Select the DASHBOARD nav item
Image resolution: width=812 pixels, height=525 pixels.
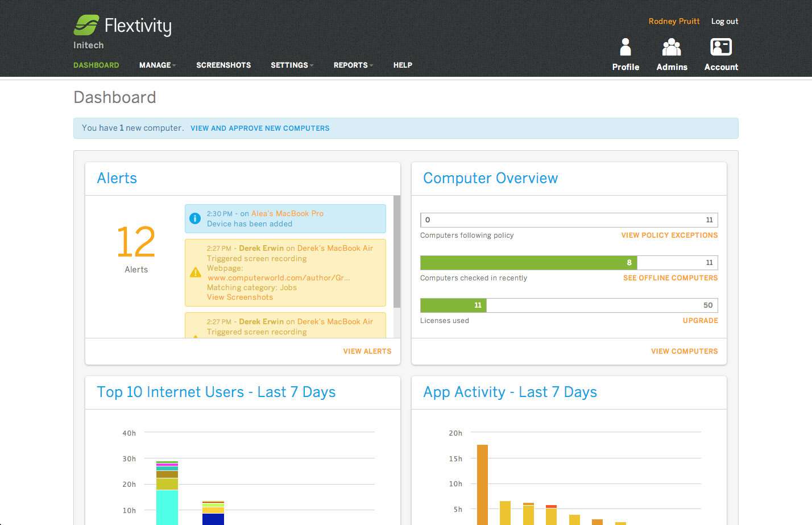click(96, 65)
